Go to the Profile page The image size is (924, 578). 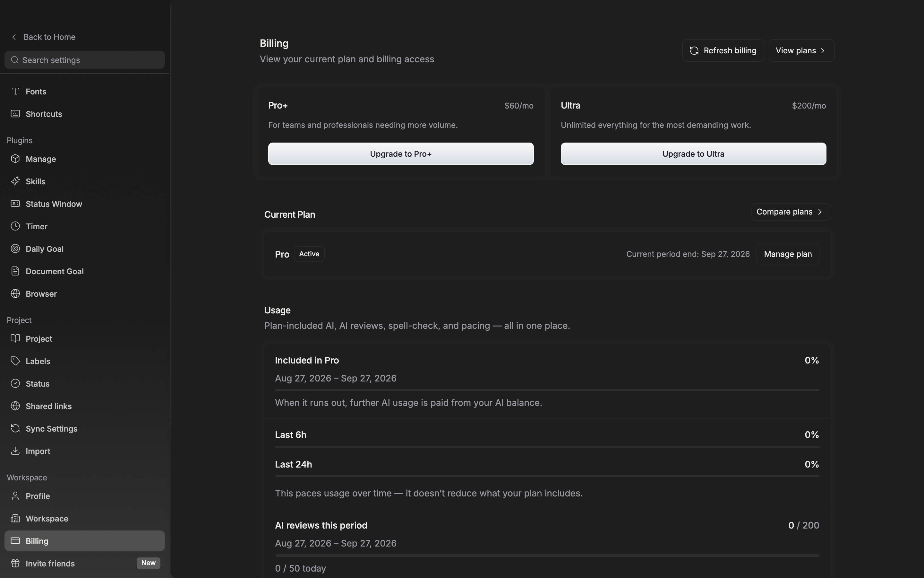coord(85,496)
